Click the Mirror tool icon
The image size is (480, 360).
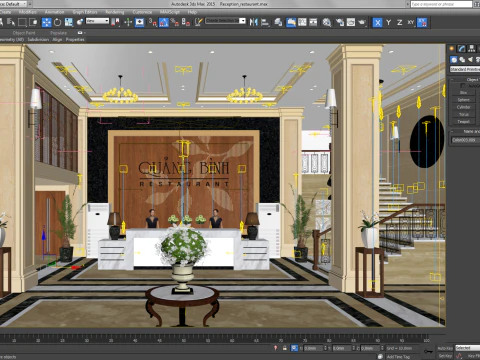tap(254, 22)
